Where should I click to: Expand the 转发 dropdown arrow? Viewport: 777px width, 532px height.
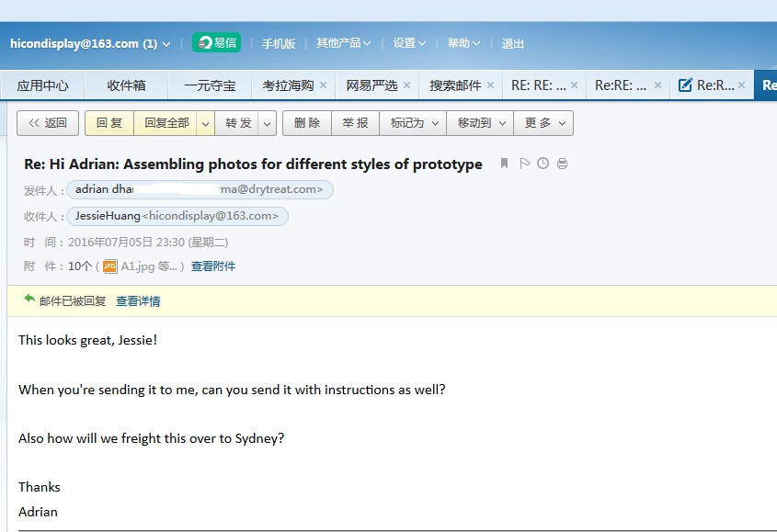[267, 123]
